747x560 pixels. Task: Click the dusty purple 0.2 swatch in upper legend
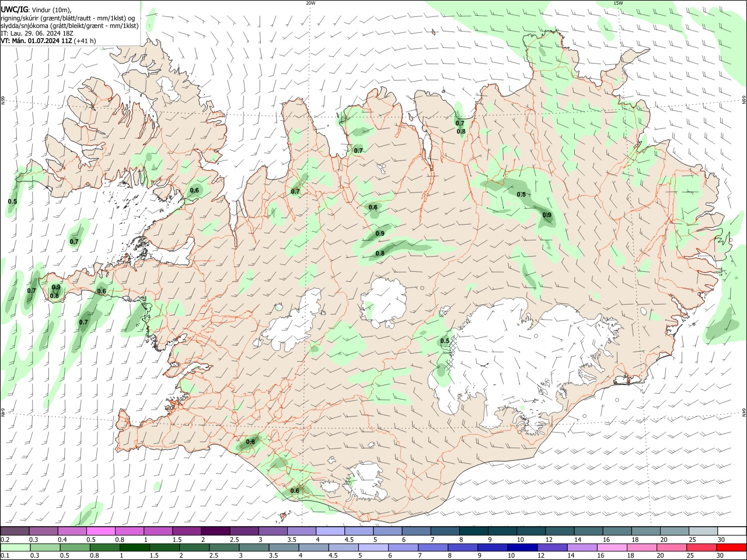click(15, 531)
